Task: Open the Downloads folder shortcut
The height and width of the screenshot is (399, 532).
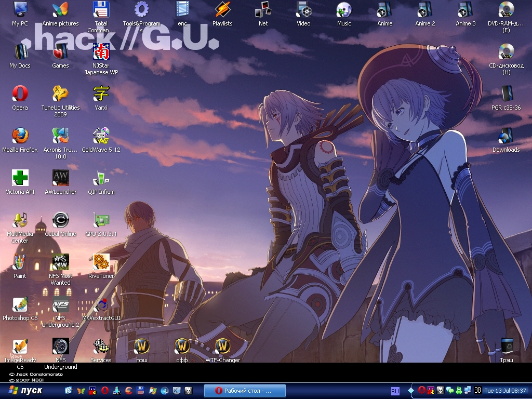Action: (x=506, y=136)
